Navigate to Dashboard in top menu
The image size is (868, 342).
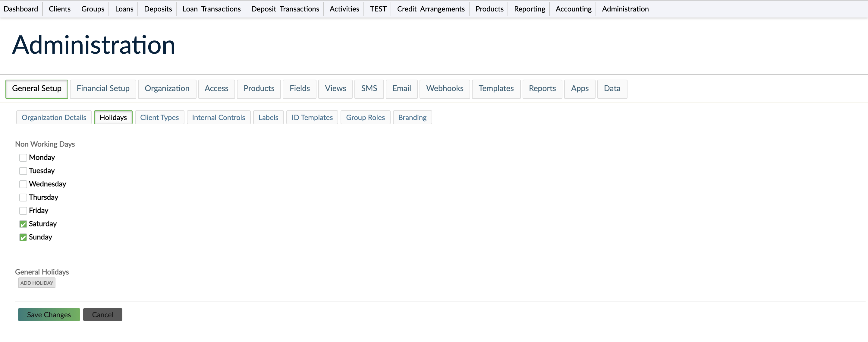click(21, 9)
